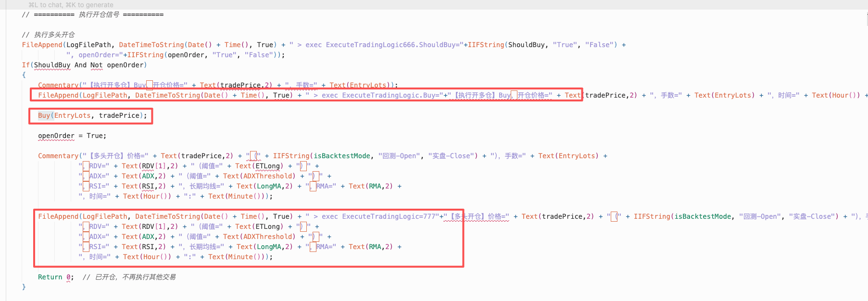
Task: Click the 'If(ShouldBuy And Not openOrder)' condition
Action: pos(84,65)
